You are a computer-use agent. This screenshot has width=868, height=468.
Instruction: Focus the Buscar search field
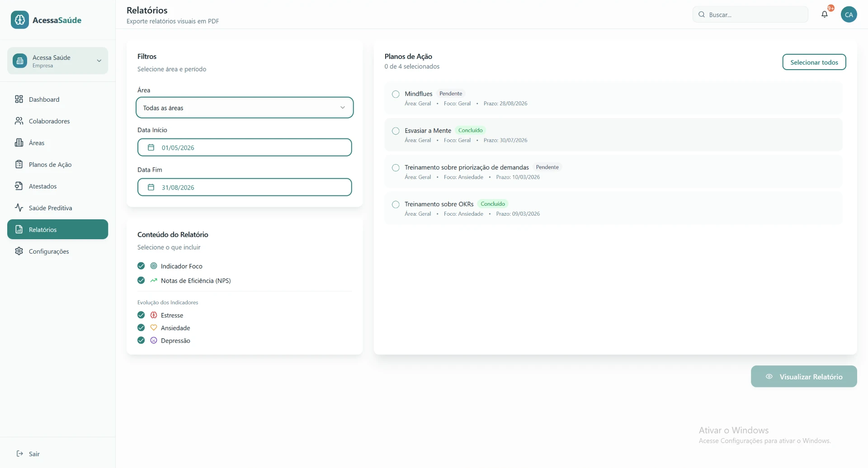pyautogui.click(x=750, y=14)
